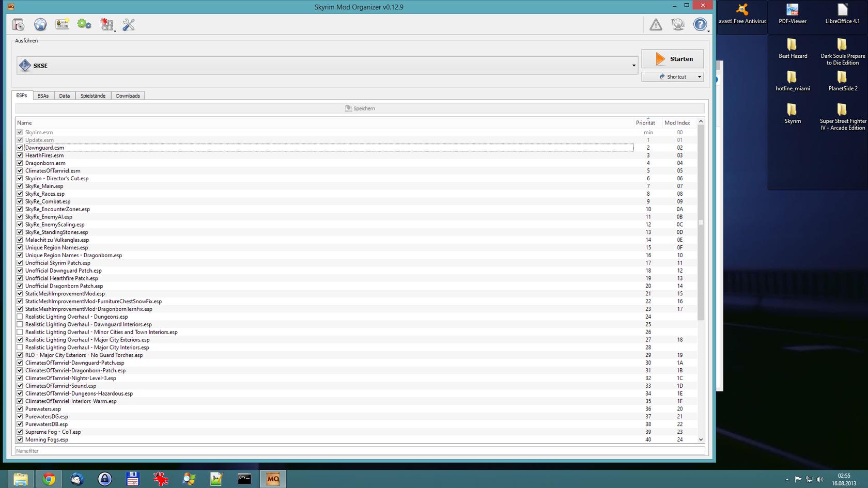Sort plugins by the Priorität column header
This screenshot has height=488, width=868.
point(645,123)
